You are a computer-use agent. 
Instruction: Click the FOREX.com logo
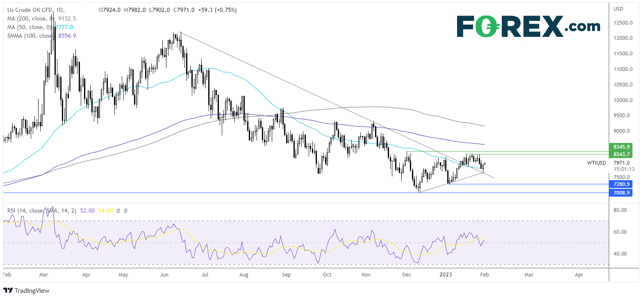[x=528, y=27]
